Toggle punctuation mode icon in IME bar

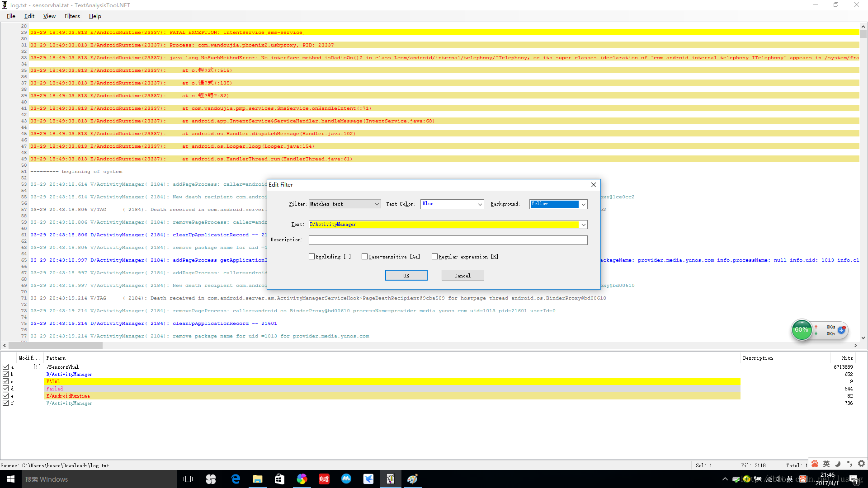point(849,464)
